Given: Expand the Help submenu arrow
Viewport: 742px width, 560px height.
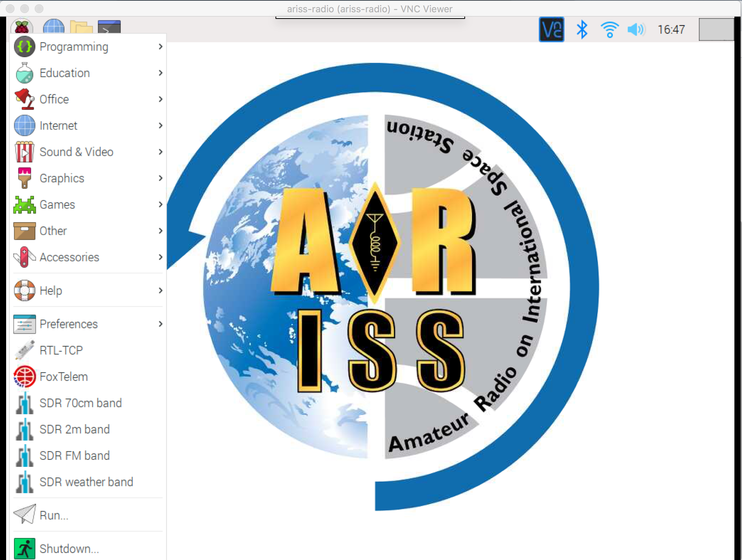Looking at the screenshot, I should (161, 290).
